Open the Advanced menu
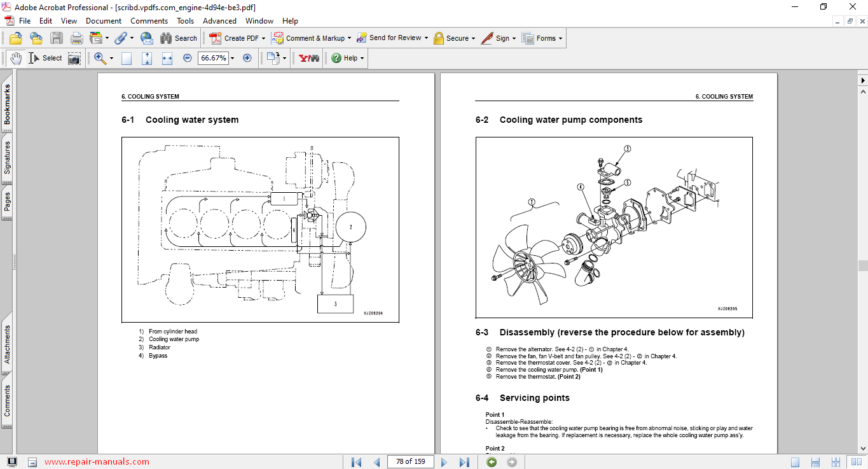868x469 pixels. coord(219,21)
